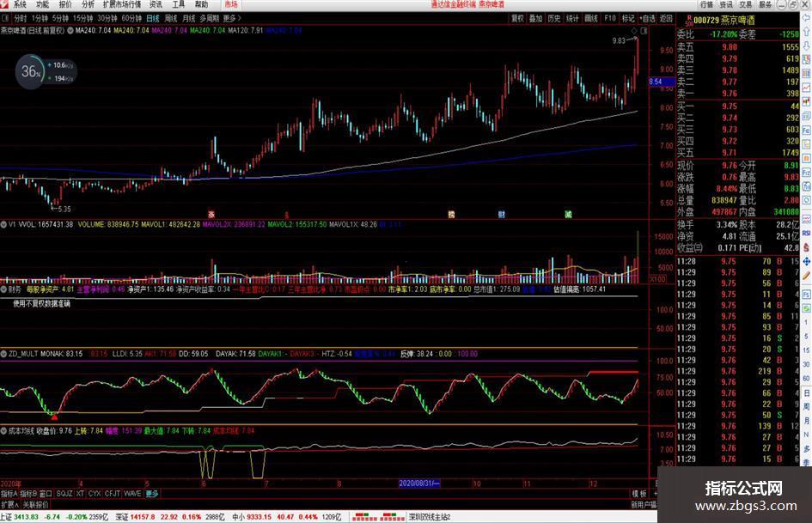The width and height of the screenshot is (812, 523).
Task: Expand the 扩展∧ panel
Action: point(9,504)
